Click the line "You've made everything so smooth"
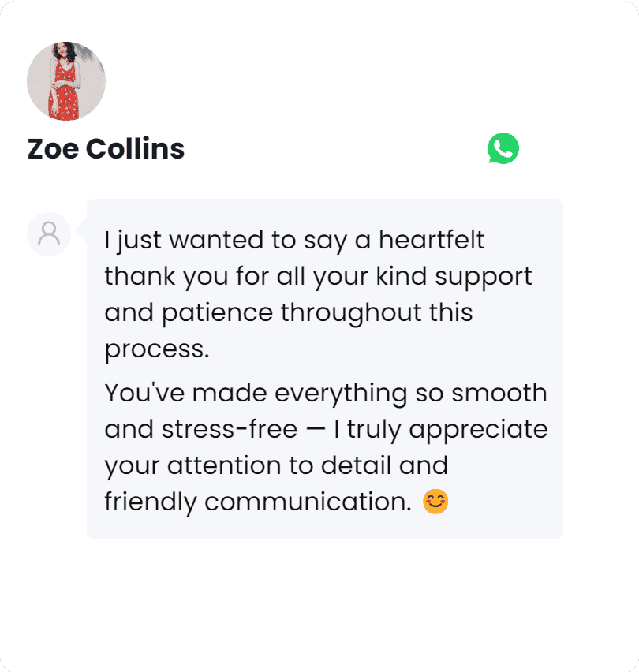Screen dimensions: 639x672 coord(325,393)
